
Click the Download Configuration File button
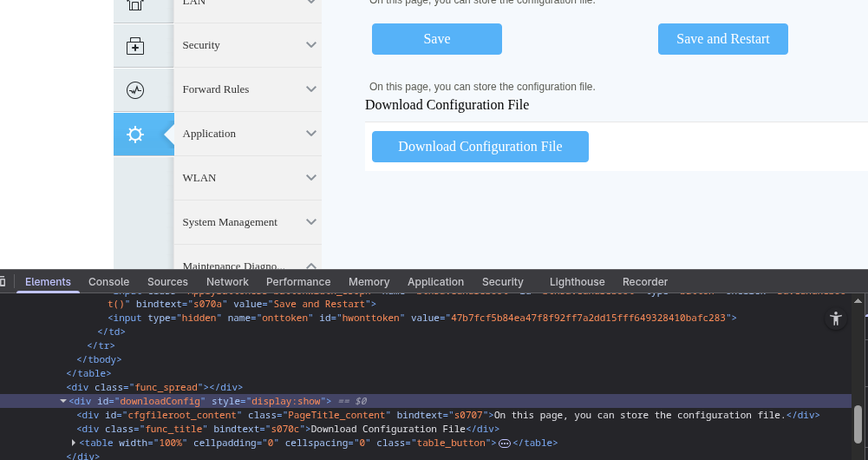pyautogui.click(x=480, y=147)
